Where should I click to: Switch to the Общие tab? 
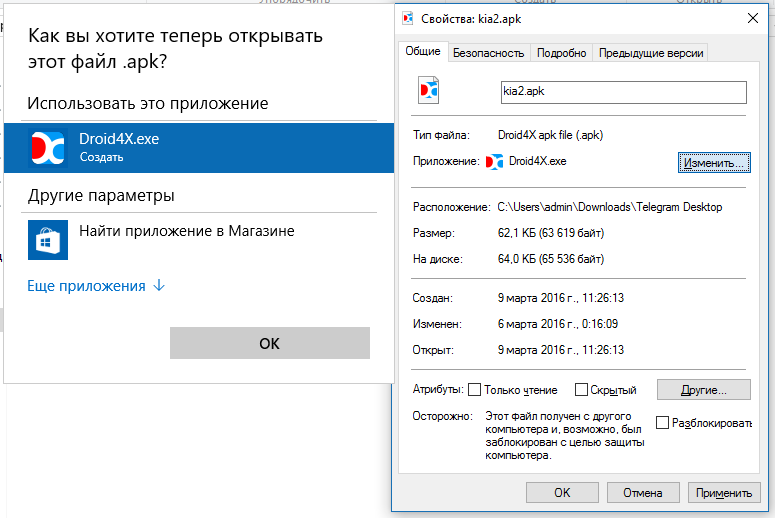click(423, 51)
